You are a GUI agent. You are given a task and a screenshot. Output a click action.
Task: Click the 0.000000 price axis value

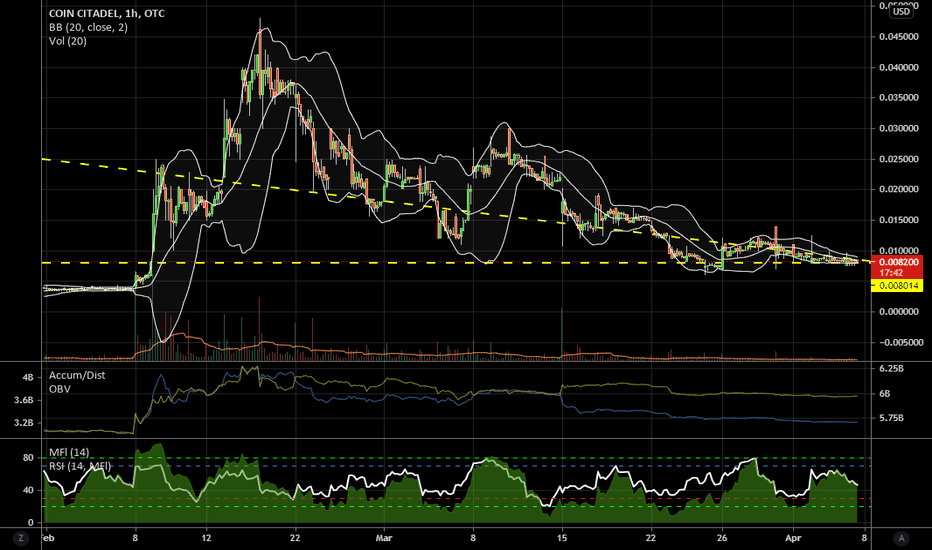(899, 312)
